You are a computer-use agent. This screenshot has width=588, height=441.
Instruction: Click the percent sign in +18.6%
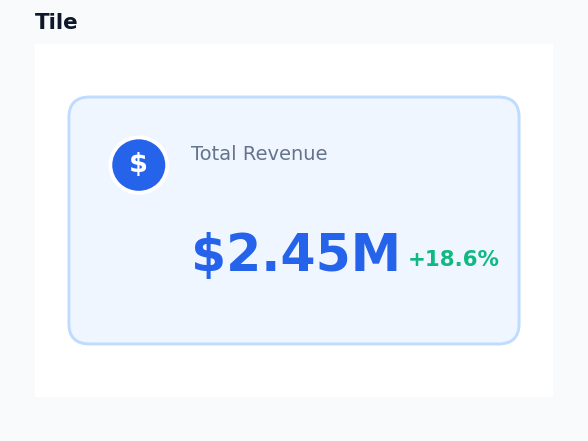488,258
